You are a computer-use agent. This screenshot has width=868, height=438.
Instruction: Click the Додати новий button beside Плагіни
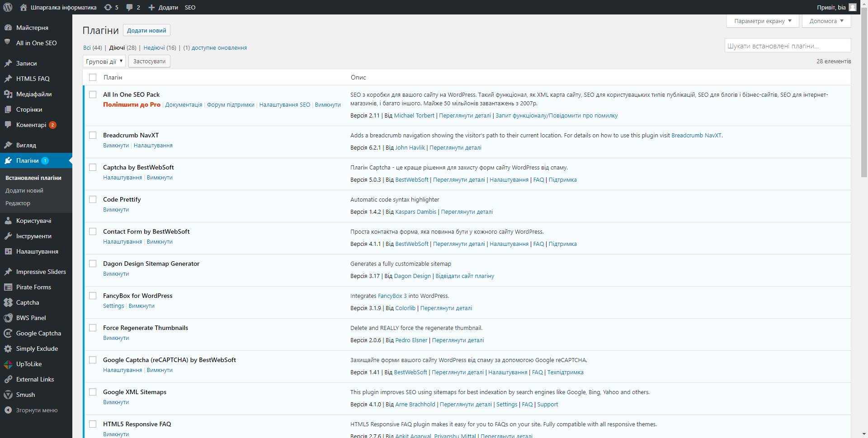tap(146, 30)
